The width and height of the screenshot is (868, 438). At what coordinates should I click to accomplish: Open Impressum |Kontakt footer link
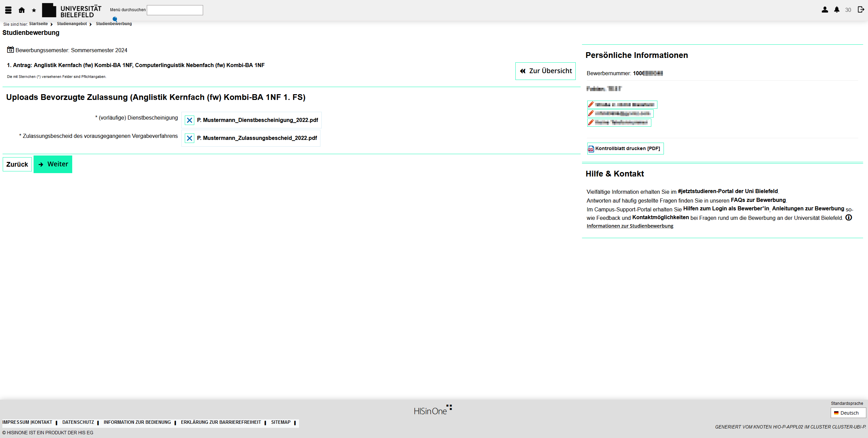(27, 422)
